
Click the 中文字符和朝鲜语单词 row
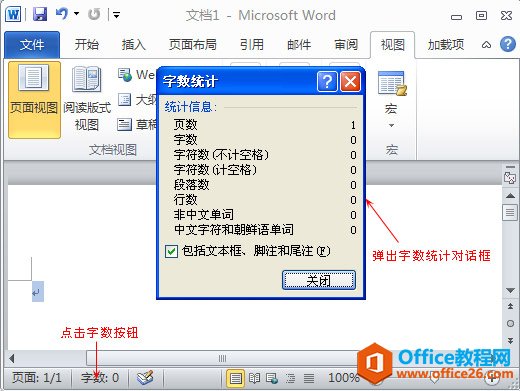click(265, 230)
